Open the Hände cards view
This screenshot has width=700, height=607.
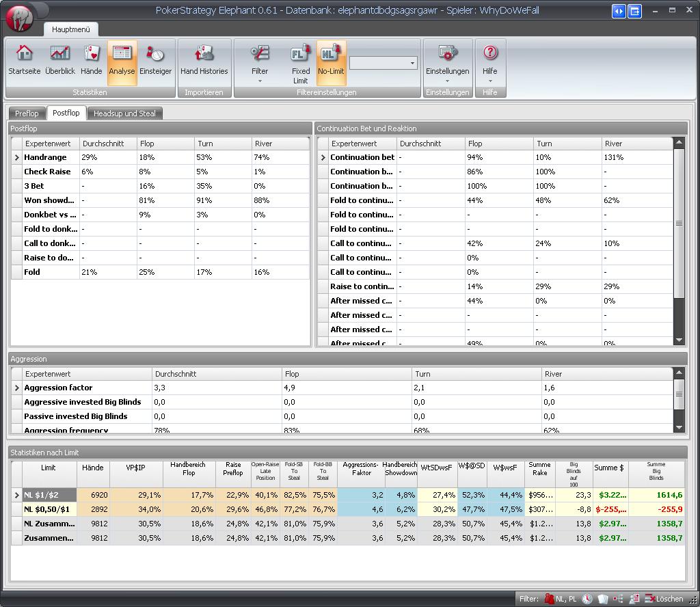click(x=91, y=60)
